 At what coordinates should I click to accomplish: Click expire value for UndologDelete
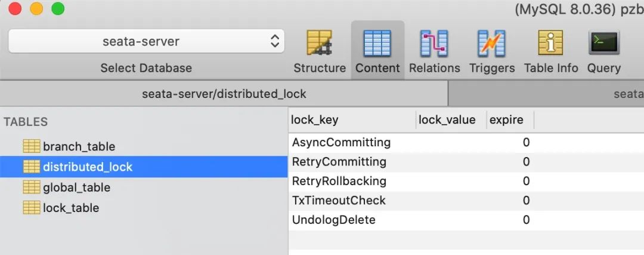point(525,220)
